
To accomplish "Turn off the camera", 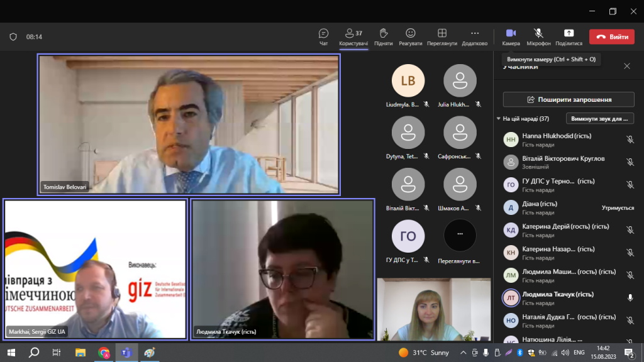I will [x=511, y=36].
